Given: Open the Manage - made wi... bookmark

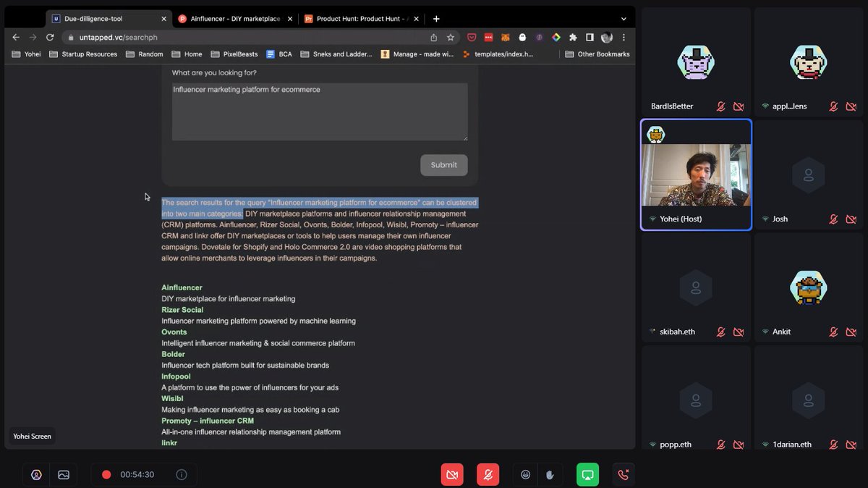Looking at the screenshot, I should [x=417, y=54].
